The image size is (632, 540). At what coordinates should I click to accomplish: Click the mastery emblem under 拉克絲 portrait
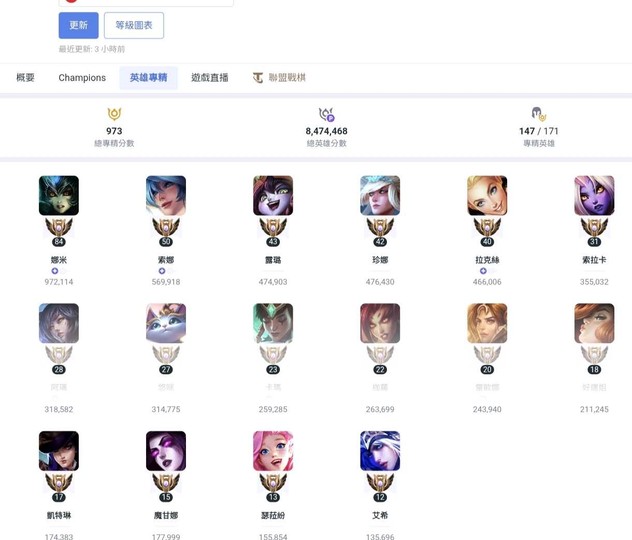pos(487,232)
